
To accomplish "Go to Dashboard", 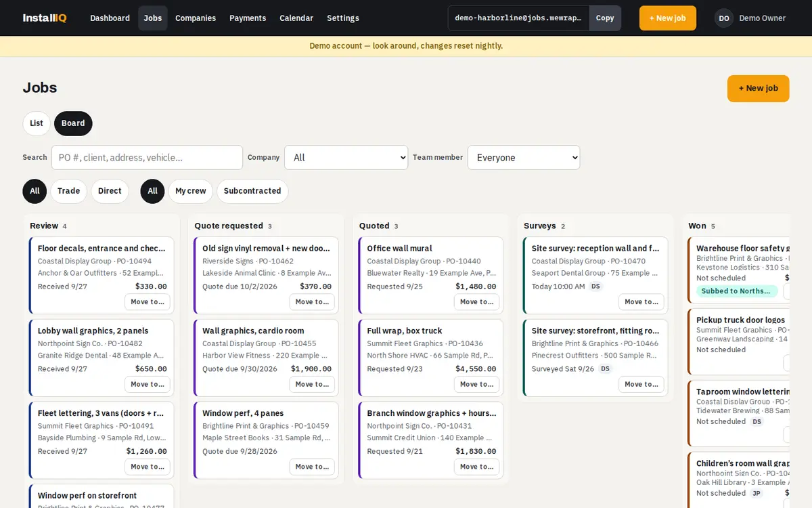I will (x=110, y=18).
